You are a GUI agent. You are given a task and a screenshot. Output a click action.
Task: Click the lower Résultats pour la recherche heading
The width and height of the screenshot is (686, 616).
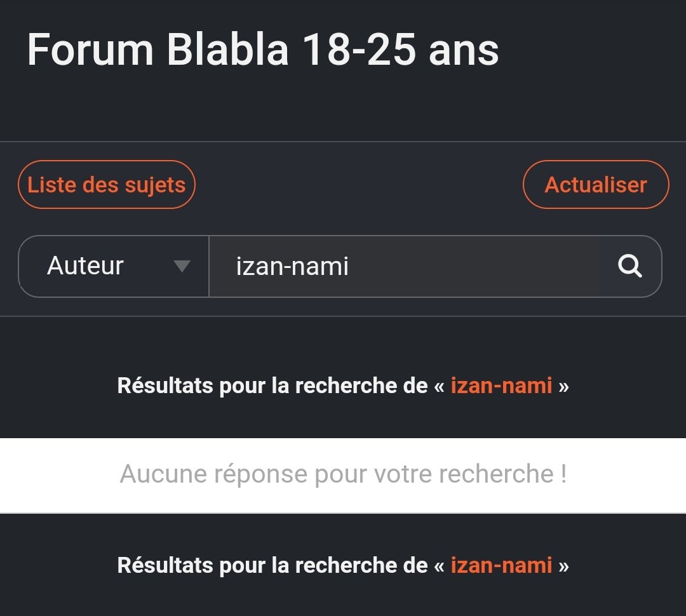tap(343, 565)
